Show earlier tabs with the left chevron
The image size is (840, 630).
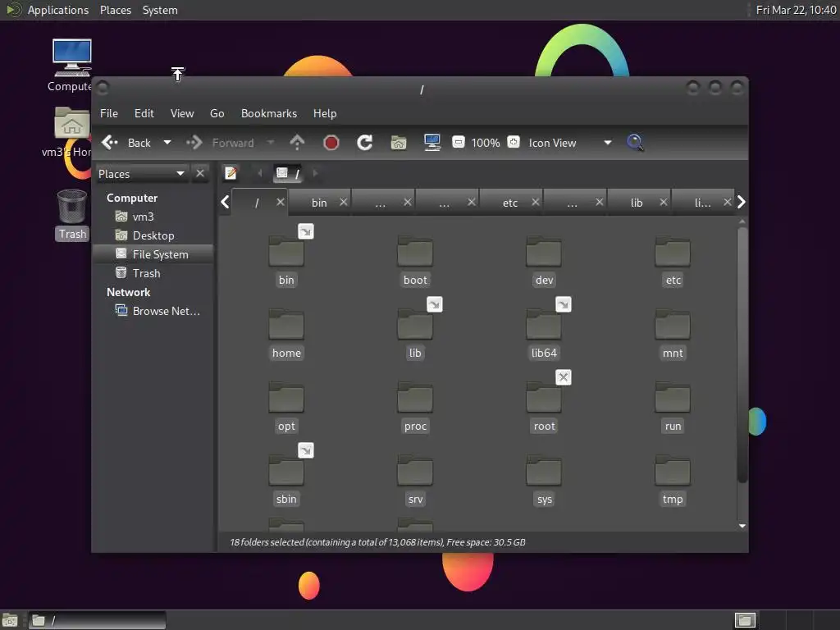(x=225, y=202)
